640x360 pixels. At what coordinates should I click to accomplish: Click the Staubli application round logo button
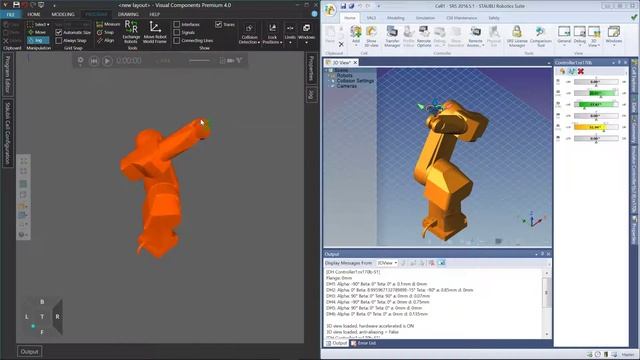[330, 10]
